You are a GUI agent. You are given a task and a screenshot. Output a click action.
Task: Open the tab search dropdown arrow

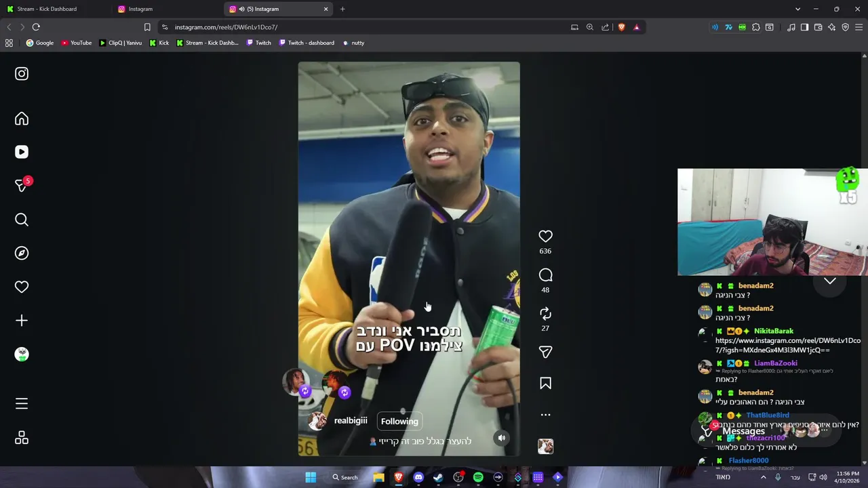coord(797,9)
